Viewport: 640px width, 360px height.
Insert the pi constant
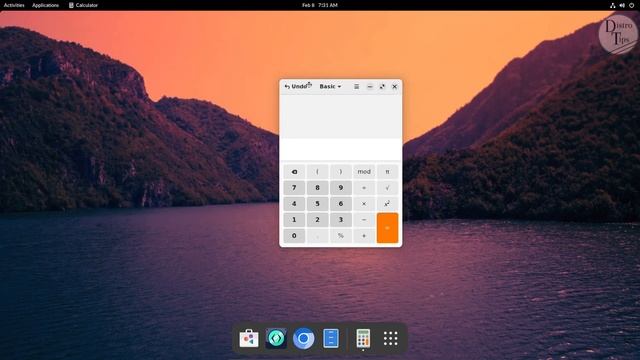click(x=387, y=172)
